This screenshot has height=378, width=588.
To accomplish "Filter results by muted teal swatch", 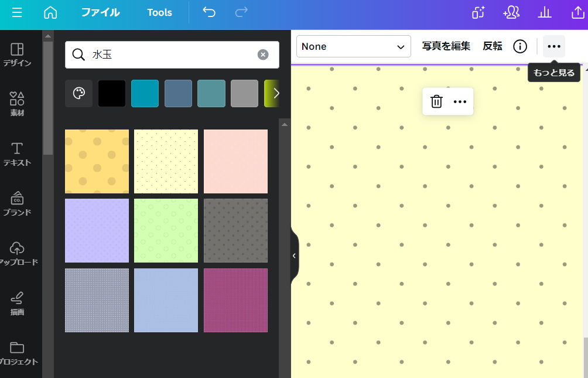I will click(211, 93).
